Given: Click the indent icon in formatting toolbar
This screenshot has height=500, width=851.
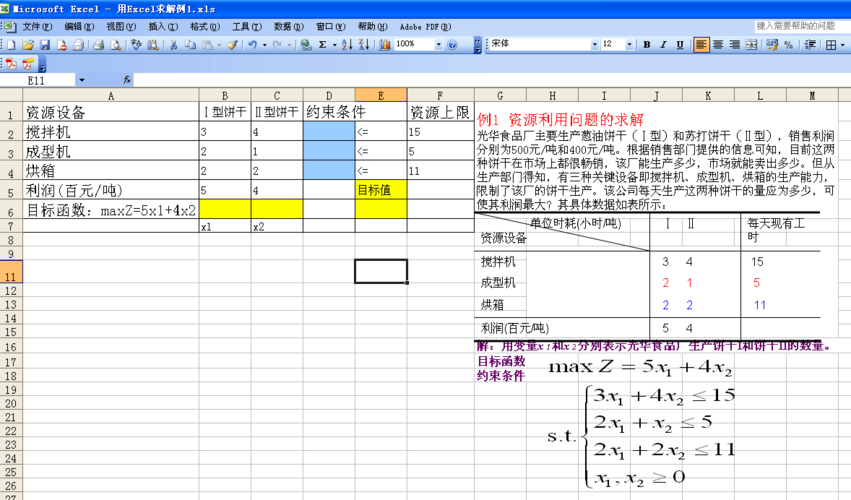Looking at the screenshot, I should click(810, 45).
